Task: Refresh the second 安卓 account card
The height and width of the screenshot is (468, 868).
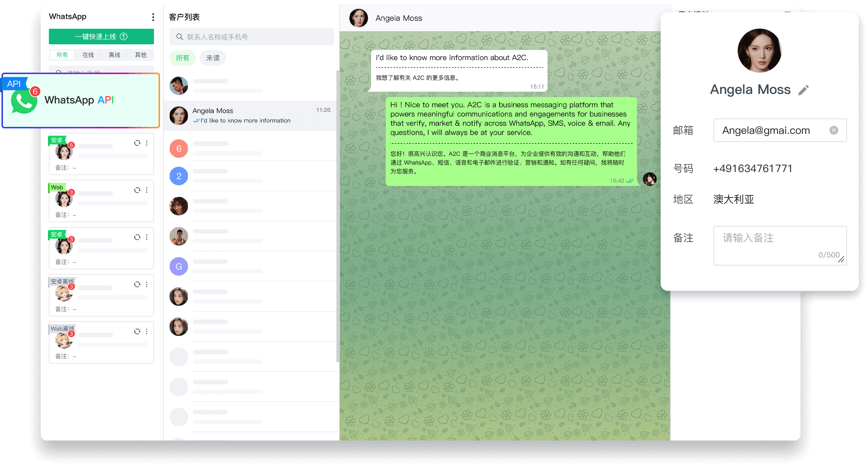Action: [137, 237]
